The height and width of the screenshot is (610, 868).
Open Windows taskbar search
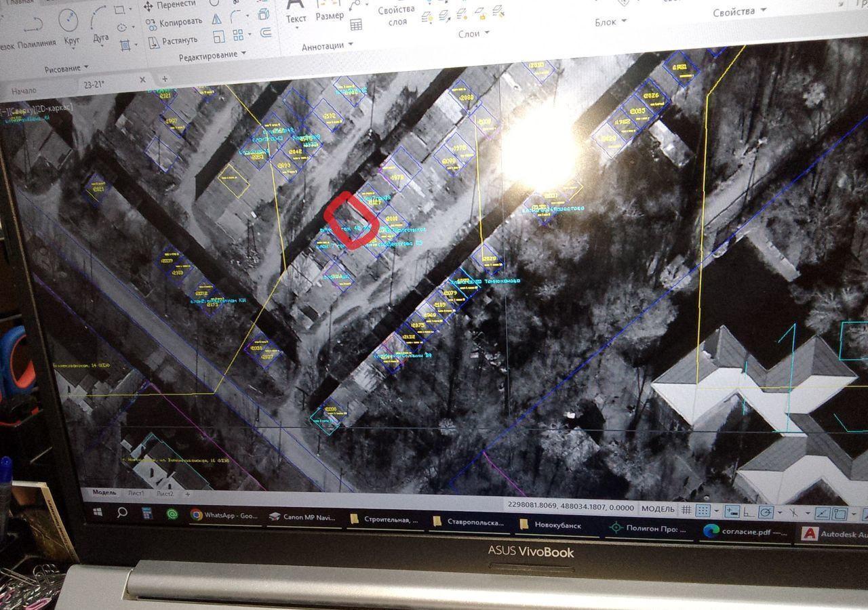point(122,513)
